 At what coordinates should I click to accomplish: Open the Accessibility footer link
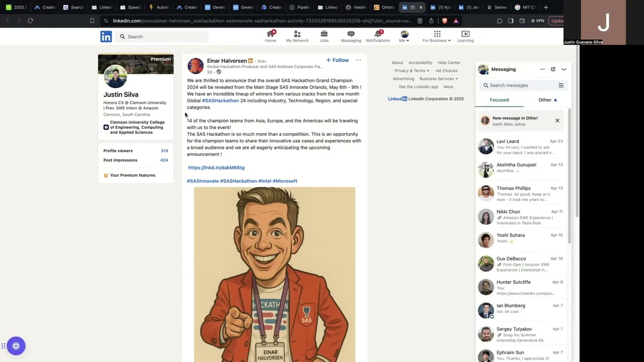point(420,62)
